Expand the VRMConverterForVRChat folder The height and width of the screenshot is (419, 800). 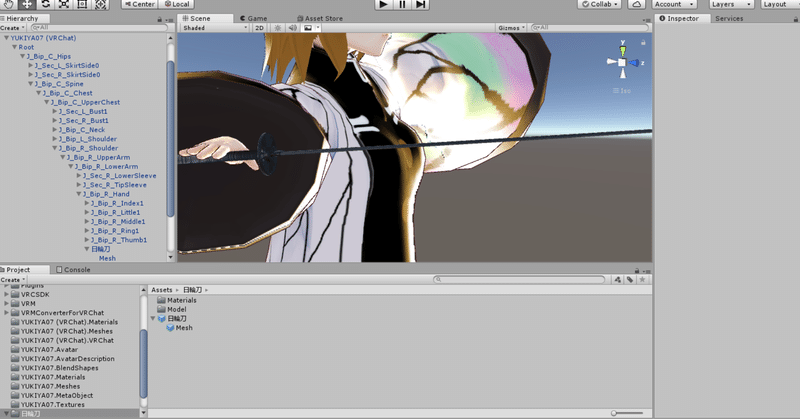tap(7, 312)
